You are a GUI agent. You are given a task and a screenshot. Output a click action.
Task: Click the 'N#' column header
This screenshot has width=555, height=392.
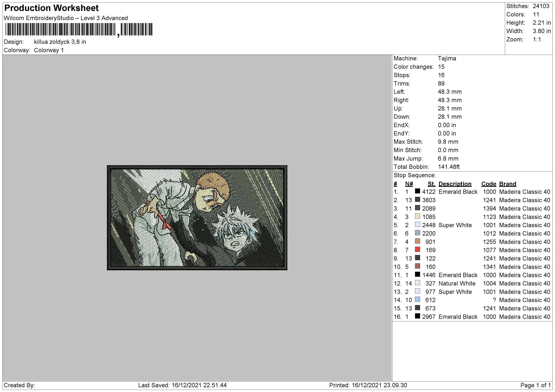409,184
